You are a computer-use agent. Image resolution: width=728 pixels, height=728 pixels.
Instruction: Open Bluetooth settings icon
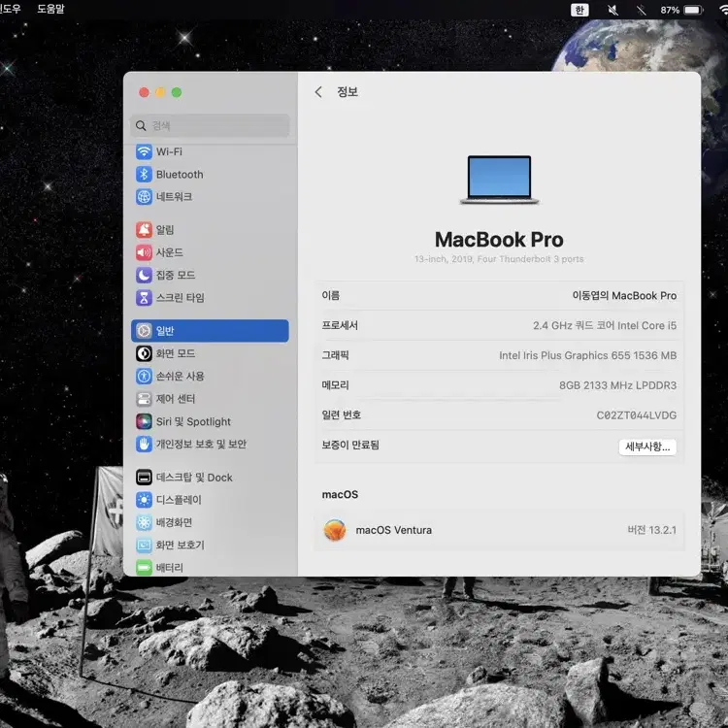(x=144, y=174)
